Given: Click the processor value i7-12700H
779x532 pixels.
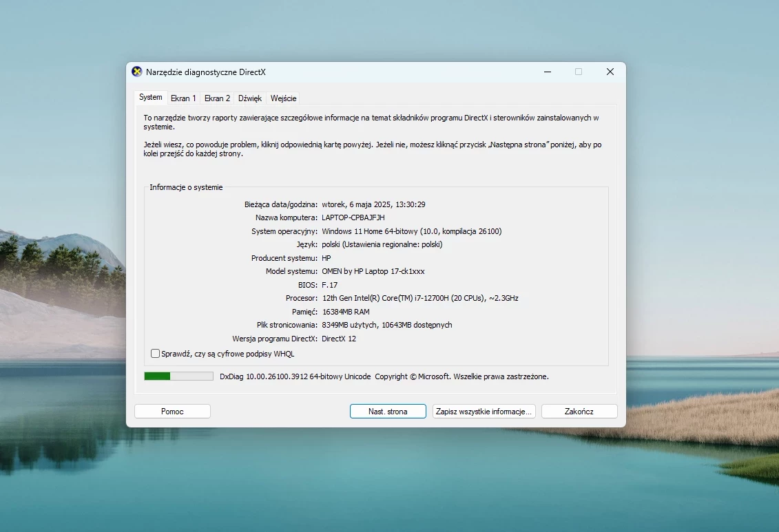Looking at the screenshot, I should (420, 298).
